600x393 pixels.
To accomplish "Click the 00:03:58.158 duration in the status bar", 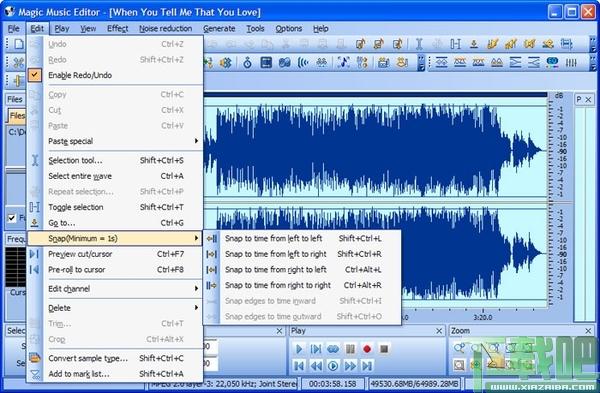I will point(332,383).
